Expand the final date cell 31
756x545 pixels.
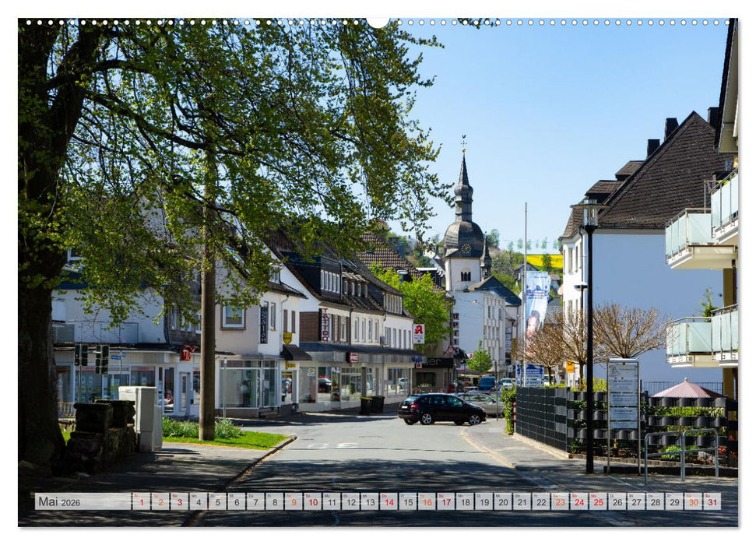click(713, 503)
